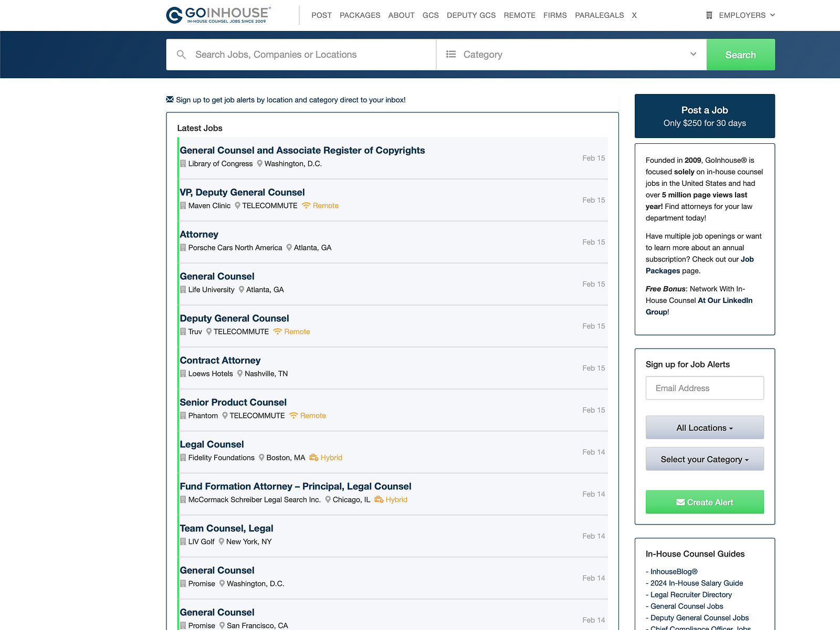Click the envelope icon next to job alerts signup
Screen dimensions: 840x630
169,99
